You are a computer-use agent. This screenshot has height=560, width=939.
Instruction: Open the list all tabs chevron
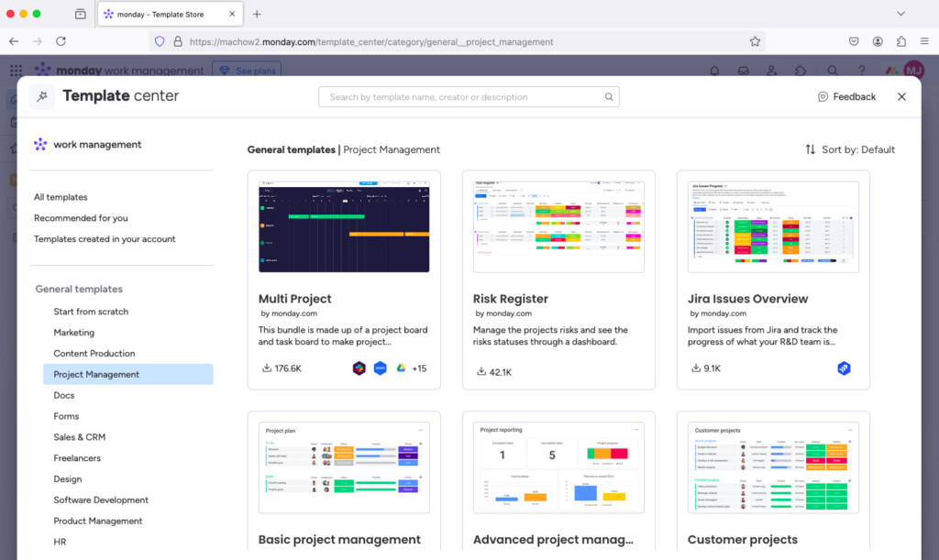[900, 14]
